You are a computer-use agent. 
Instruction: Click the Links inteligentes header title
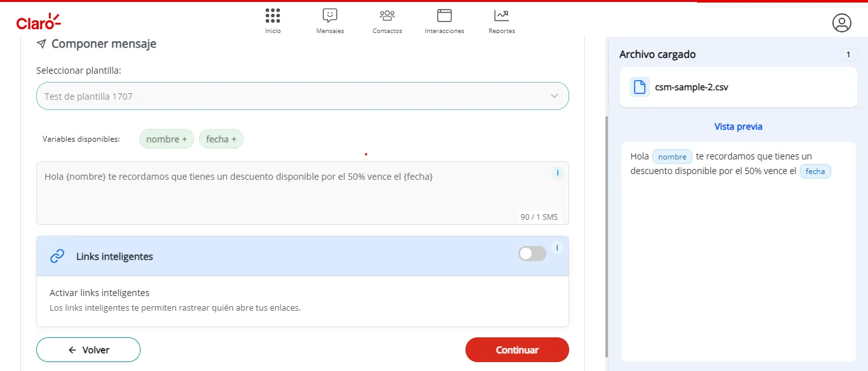(x=114, y=257)
